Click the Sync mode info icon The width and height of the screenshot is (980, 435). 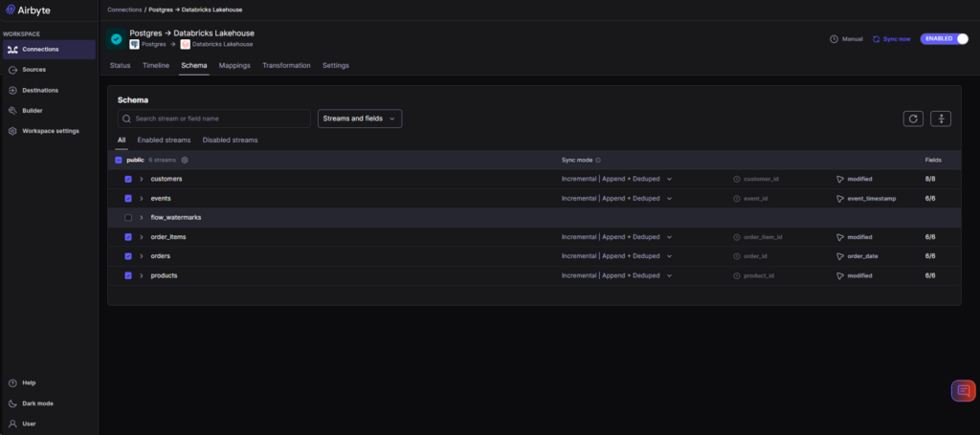click(598, 161)
